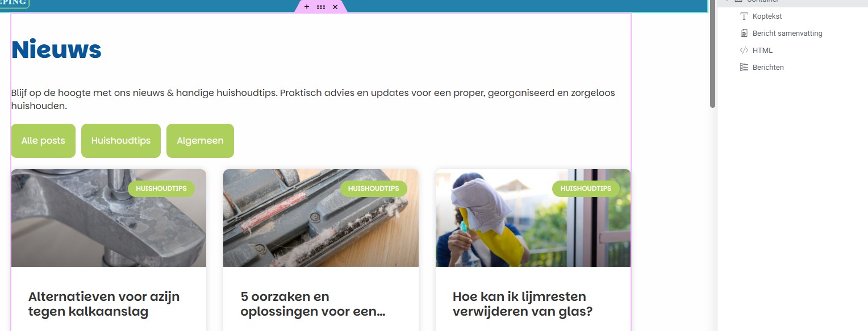
Task: Collapse the Container item in the navigator
Action: pyautogui.click(x=727, y=1)
